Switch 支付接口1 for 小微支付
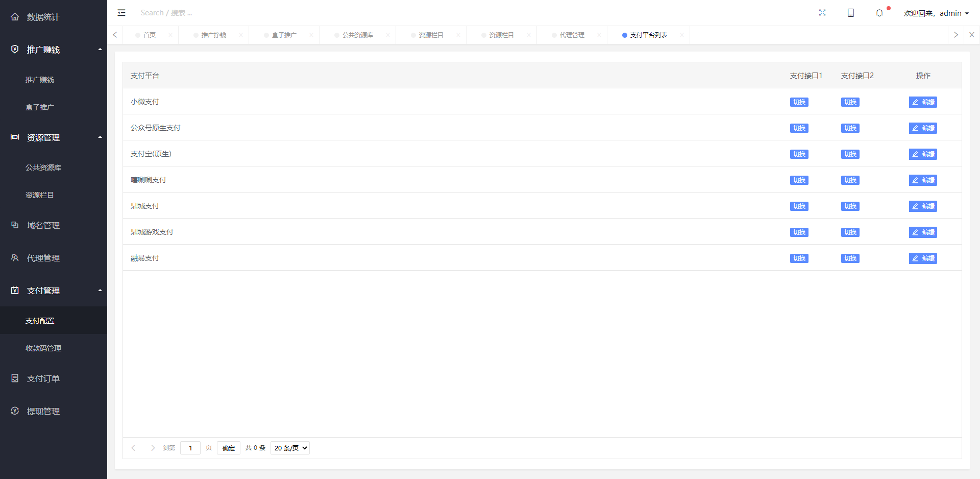 click(799, 102)
